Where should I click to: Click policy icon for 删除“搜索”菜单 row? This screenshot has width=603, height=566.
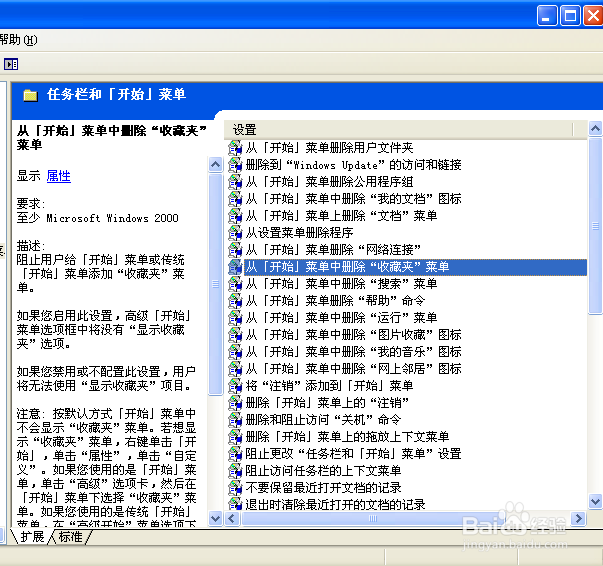[x=235, y=284]
